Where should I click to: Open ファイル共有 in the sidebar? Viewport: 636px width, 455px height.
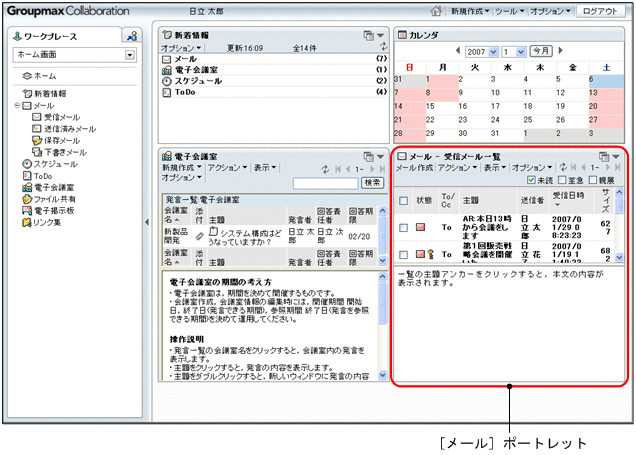[x=49, y=199]
